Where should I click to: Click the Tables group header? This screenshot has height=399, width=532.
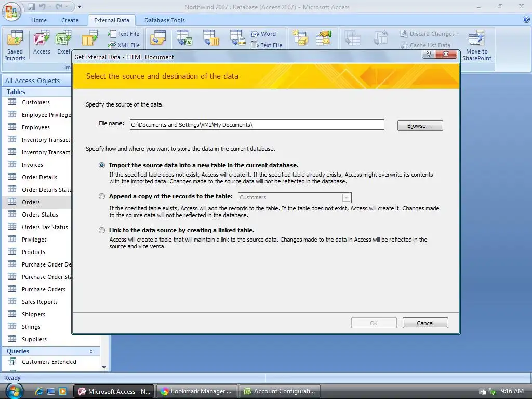pyautogui.click(x=37, y=91)
